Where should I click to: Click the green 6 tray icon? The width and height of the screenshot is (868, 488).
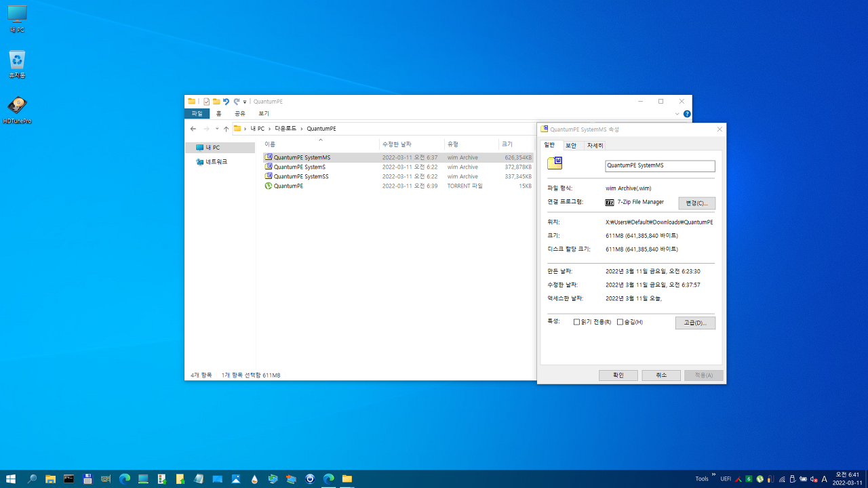point(749,479)
